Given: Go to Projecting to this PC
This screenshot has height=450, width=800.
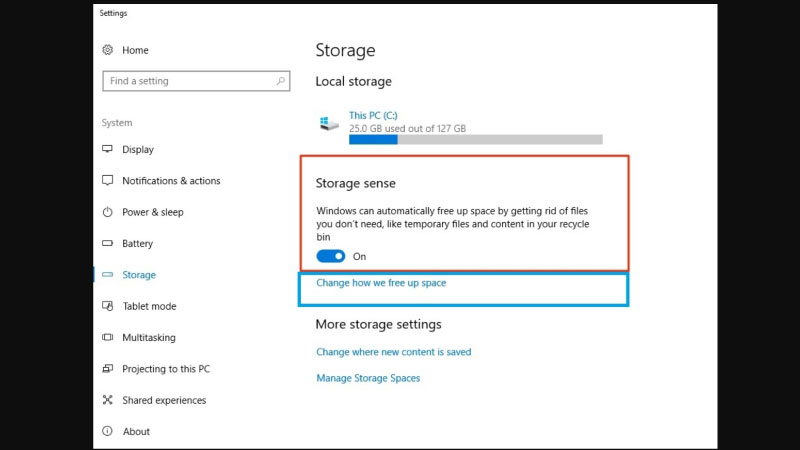Looking at the screenshot, I should click(166, 369).
